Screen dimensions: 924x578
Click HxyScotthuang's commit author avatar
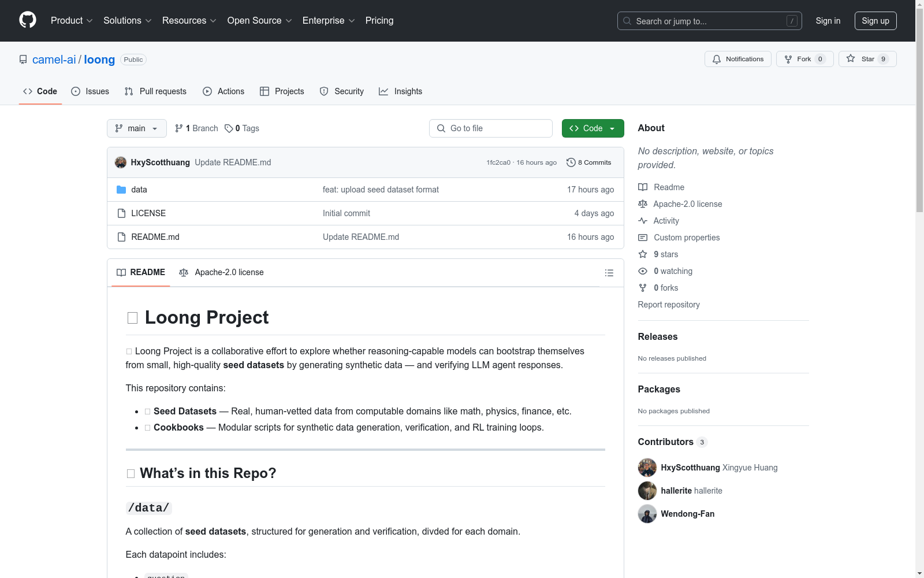121,162
